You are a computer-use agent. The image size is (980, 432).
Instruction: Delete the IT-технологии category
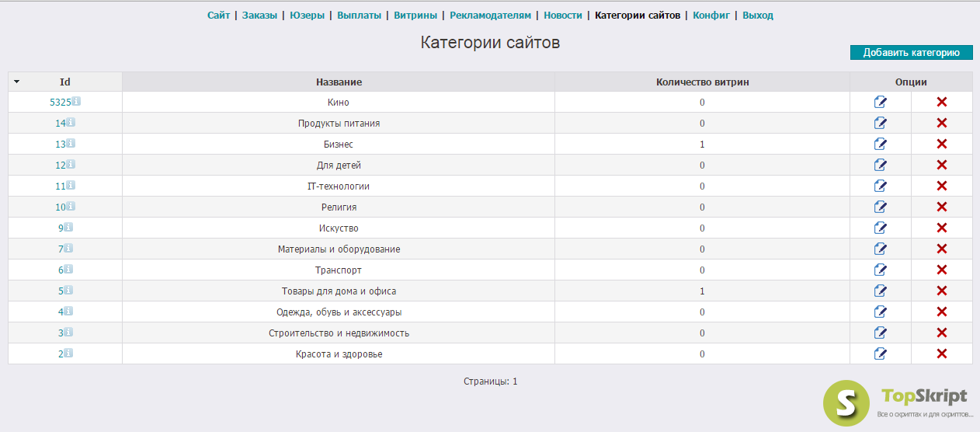click(942, 186)
